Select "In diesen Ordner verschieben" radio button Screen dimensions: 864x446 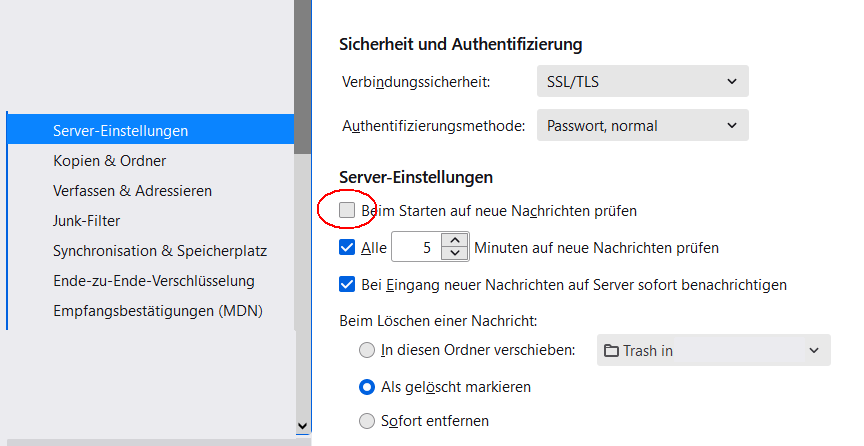pos(367,350)
